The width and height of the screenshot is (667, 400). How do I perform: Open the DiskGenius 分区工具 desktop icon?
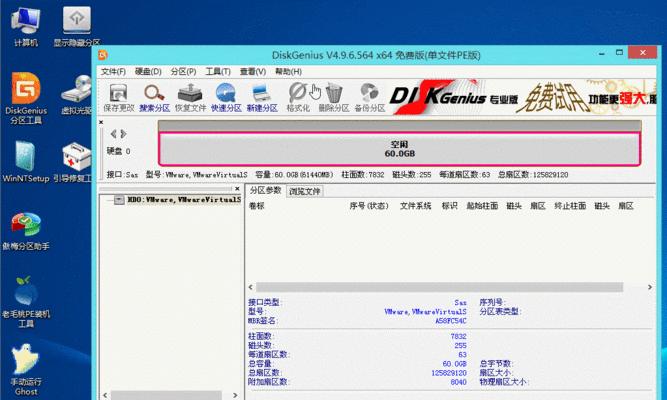tap(26, 98)
